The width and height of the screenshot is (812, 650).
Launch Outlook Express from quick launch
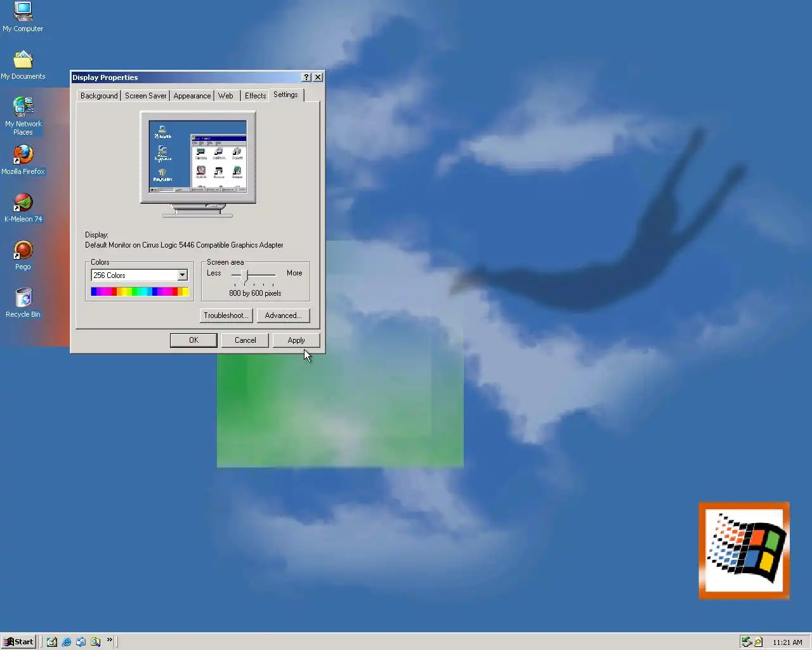(81, 642)
